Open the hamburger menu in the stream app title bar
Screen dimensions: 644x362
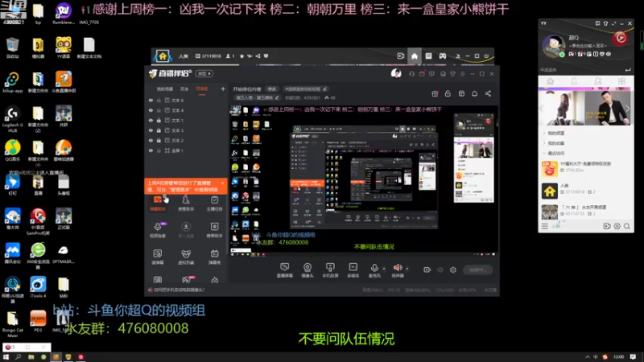click(x=462, y=74)
